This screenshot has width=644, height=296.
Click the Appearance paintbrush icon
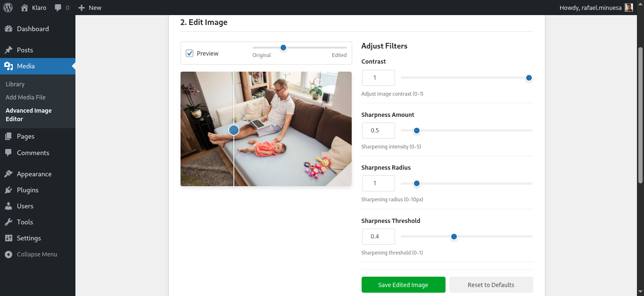coord(8,174)
